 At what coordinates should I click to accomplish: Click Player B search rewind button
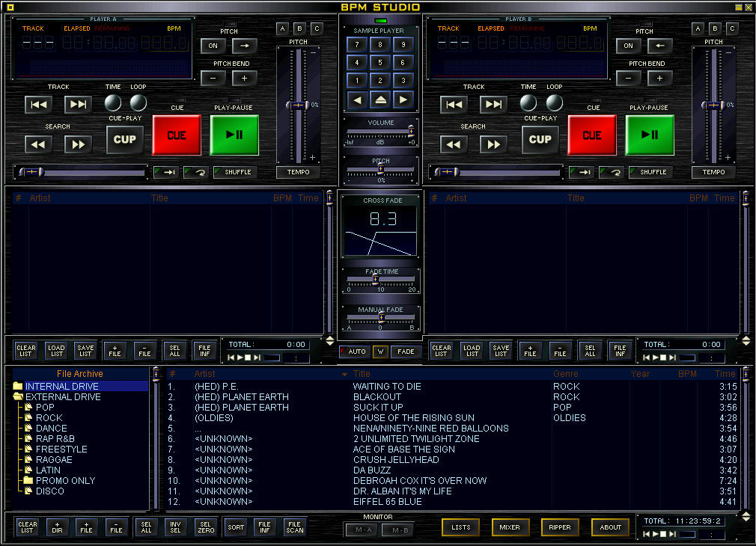[x=454, y=144]
